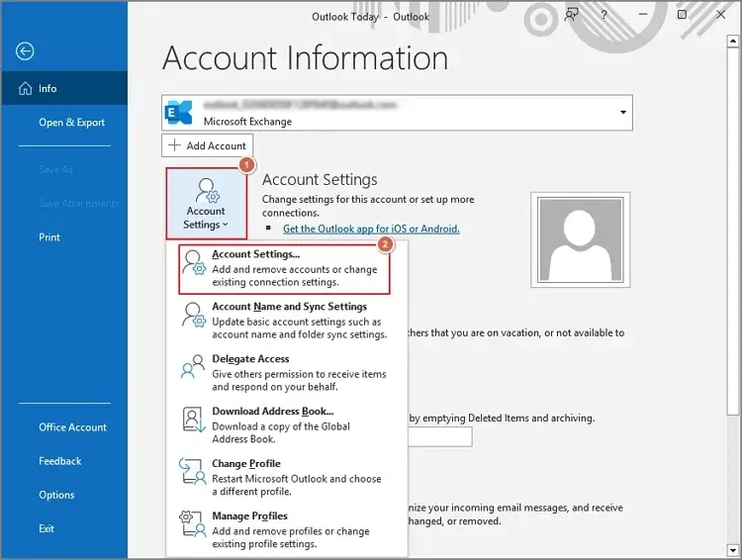Open the Info tab in sidebar
The width and height of the screenshot is (742, 560).
coord(64,88)
